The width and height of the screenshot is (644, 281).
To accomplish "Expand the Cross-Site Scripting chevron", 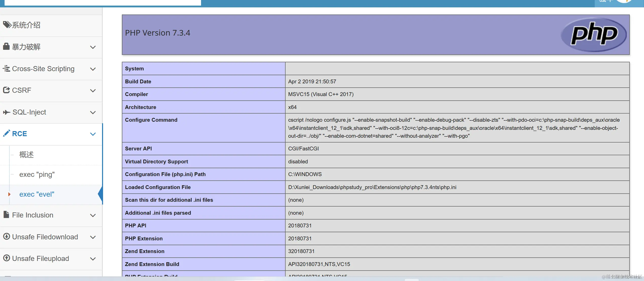I will (93, 69).
